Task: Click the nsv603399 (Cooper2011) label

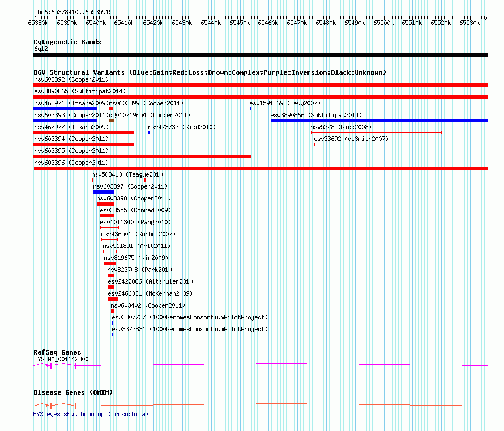Action: coord(146,103)
